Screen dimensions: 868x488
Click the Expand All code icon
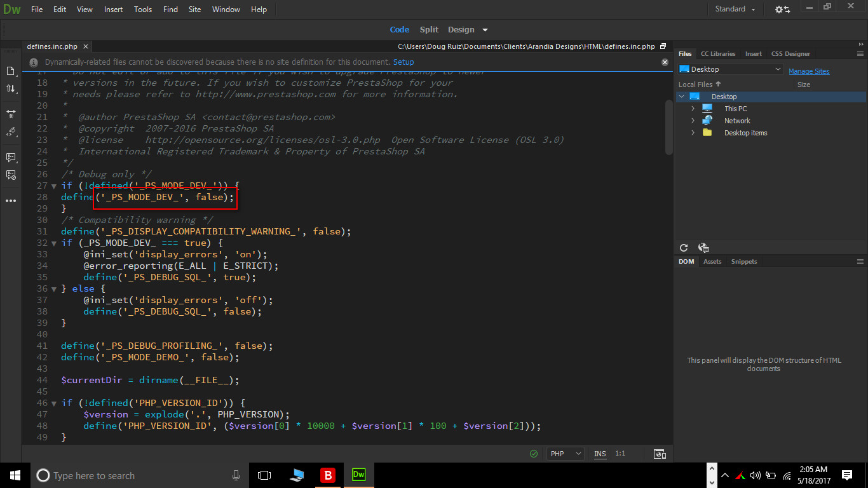point(11,114)
